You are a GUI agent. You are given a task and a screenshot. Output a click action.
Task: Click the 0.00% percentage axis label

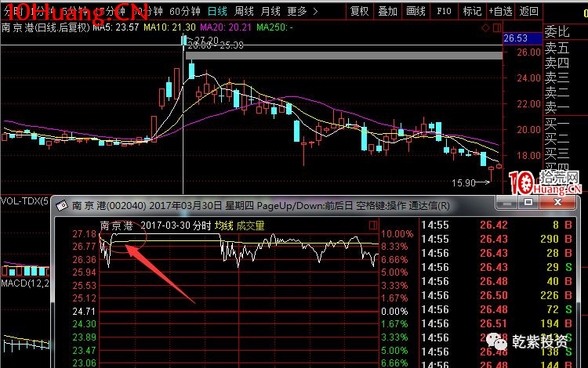(x=394, y=312)
